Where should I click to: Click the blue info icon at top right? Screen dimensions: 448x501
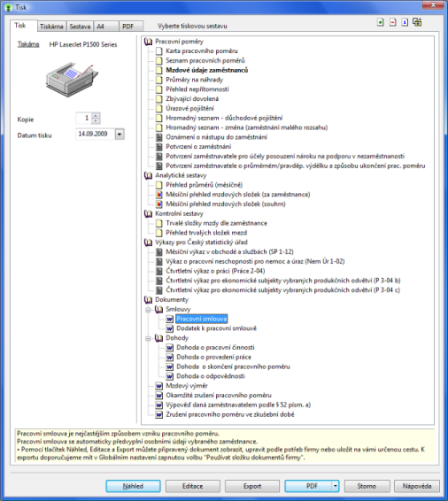click(x=405, y=22)
